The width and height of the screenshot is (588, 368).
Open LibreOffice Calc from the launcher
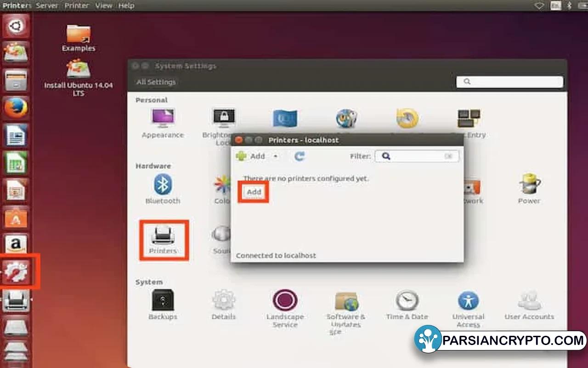(x=17, y=163)
